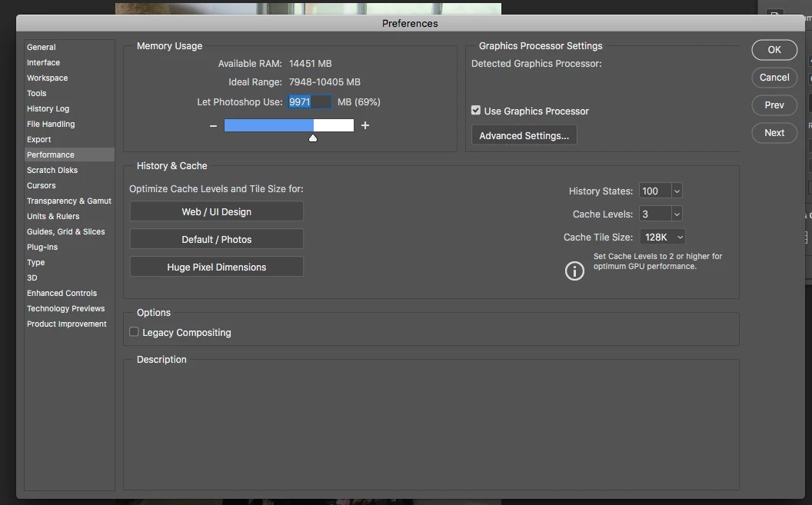
Task: Select Export in the sidebar
Action: tap(39, 140)
